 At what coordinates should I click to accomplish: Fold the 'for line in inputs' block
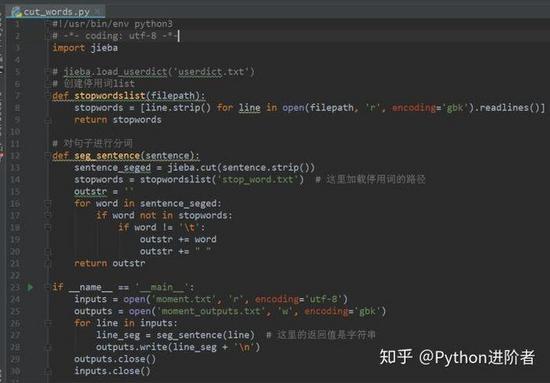pyautogui.click(x=48, y=323)
